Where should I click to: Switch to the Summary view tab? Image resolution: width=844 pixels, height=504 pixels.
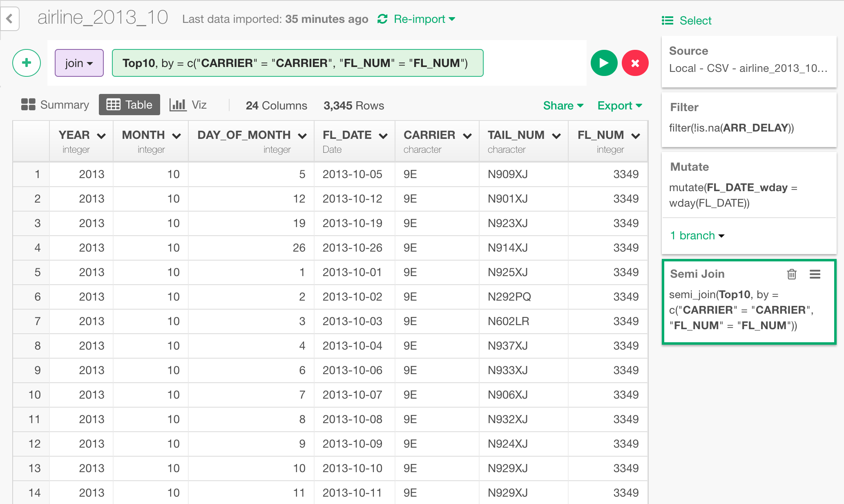(55, 105)
